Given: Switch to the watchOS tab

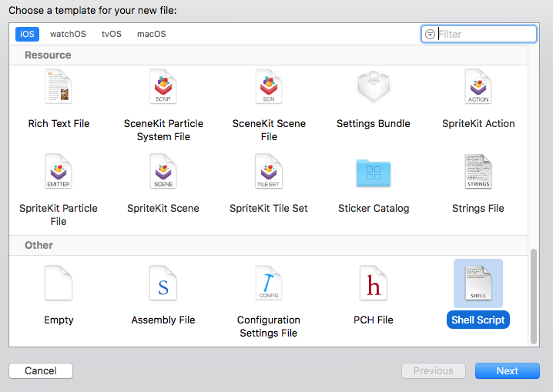Looking at the screenshot, I should click(68, 34).
